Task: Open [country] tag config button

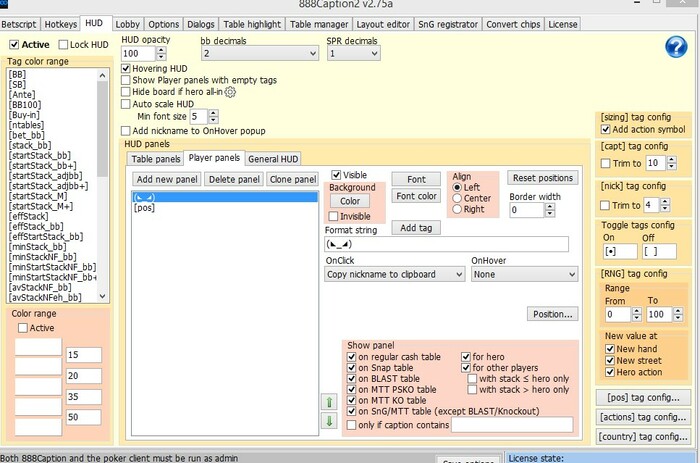Action: 643,437
